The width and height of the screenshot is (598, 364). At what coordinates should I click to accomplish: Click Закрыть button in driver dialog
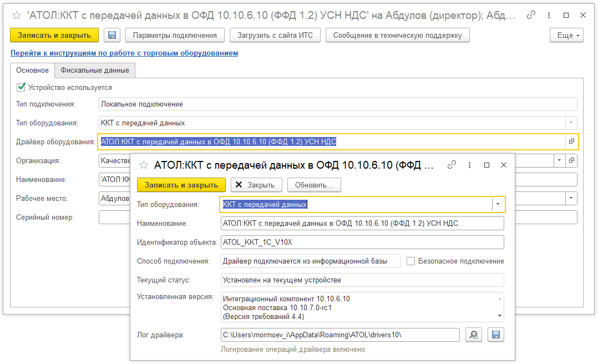click(x=256, y=185)
